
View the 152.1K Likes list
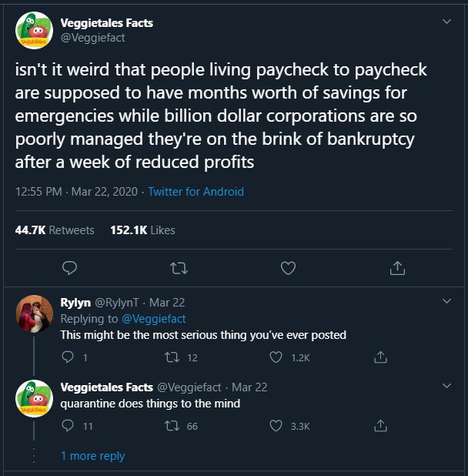click(142, 230)
